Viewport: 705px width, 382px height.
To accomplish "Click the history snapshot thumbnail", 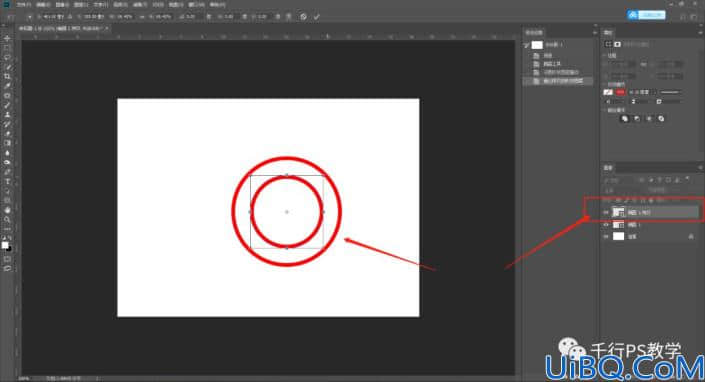I will pyautogui.click(x=537, y=45).
